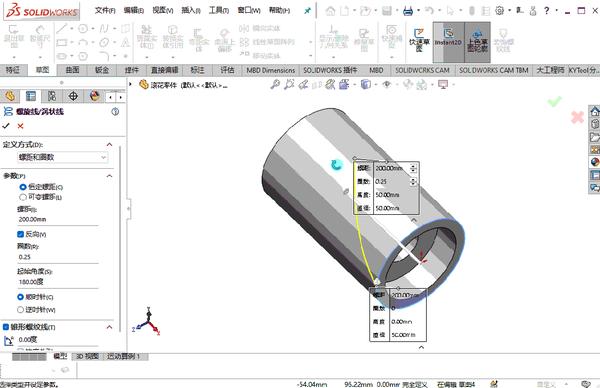This screenshot has width=600, height=388.
Task: Click the Edit Appearance icon in view toolbar
Action: [408, 85]
